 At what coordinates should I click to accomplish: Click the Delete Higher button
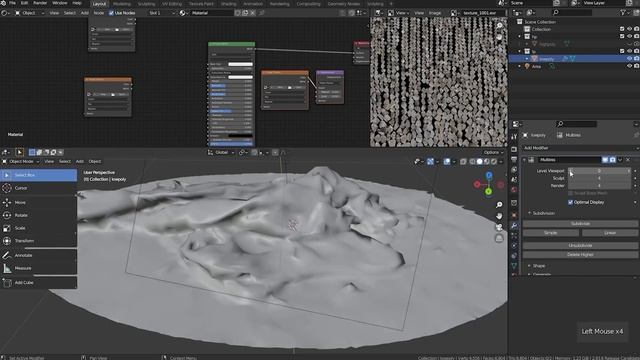pyautogui.click(x=580, y=255)
